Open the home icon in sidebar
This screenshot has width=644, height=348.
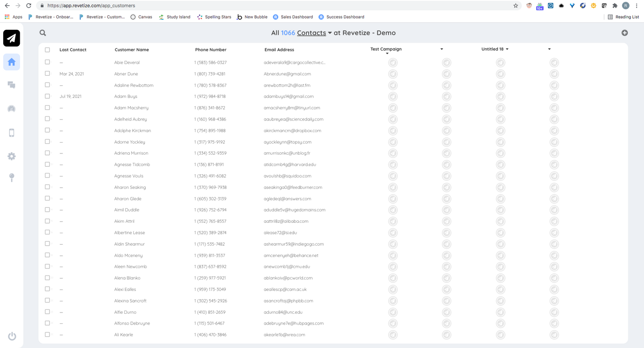12,62
